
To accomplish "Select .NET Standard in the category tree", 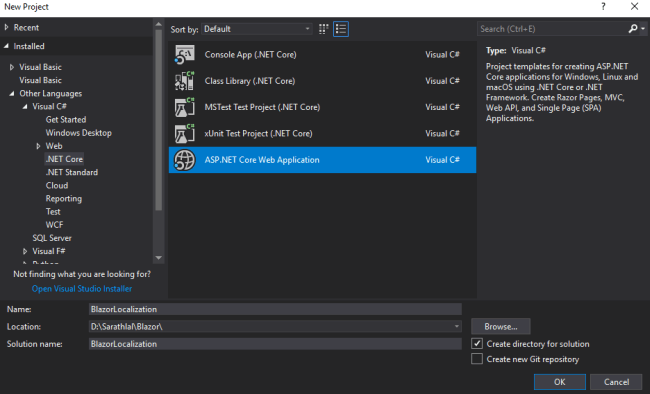I will pos(72,172).
